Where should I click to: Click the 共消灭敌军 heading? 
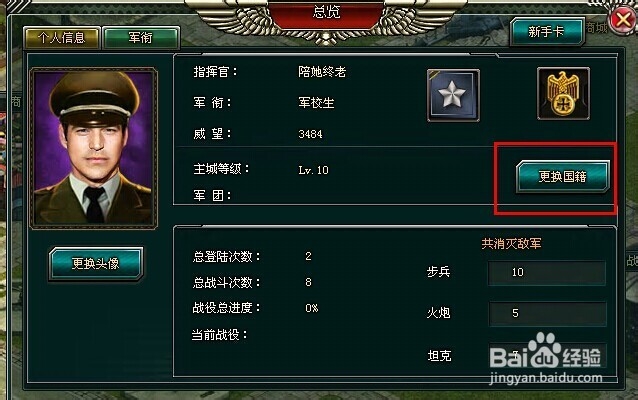[x=511, y=244]
